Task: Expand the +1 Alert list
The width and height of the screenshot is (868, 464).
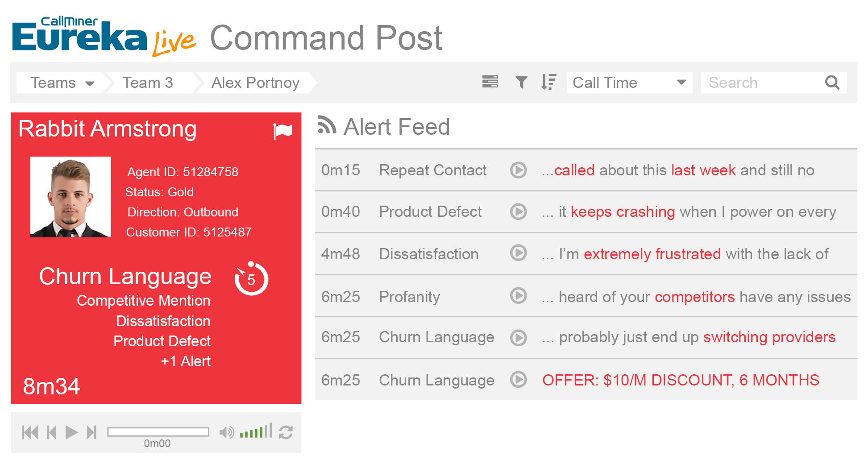Action: tap(185, 361)
